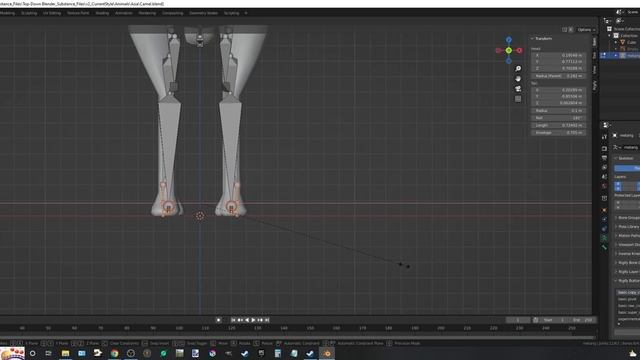The height and width of the screenshot is (360, 640).
Task: Expand the Rigify Bone Groups panel
Action: pos(616,262)
